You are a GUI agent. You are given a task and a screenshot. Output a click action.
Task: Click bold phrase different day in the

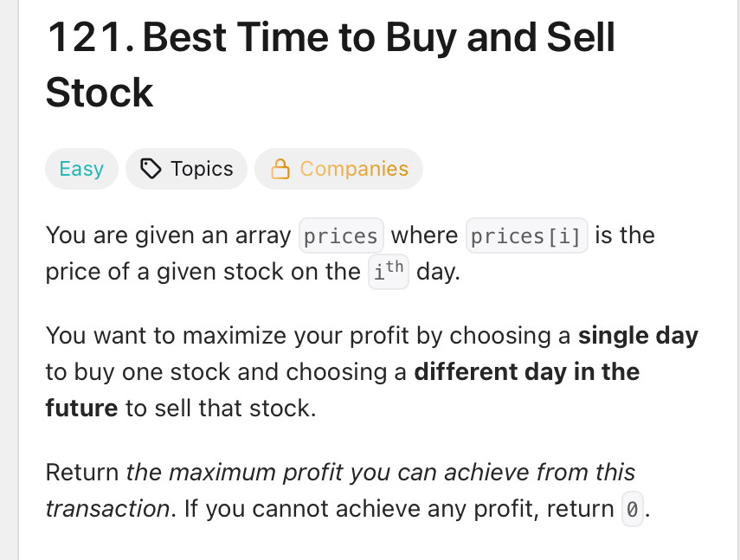click(x=527, y=372)
